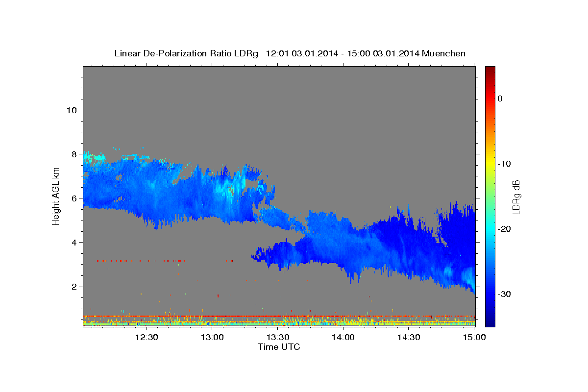Click the "LDRg dB" colorbar label
This screenshot has width=588, height=392.
516,197
